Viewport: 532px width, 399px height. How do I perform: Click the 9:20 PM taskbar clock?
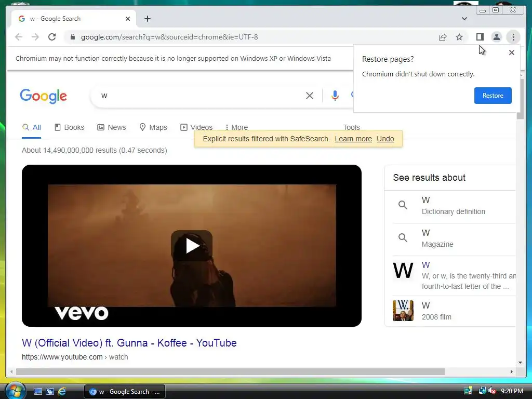[x=512, y=391]
